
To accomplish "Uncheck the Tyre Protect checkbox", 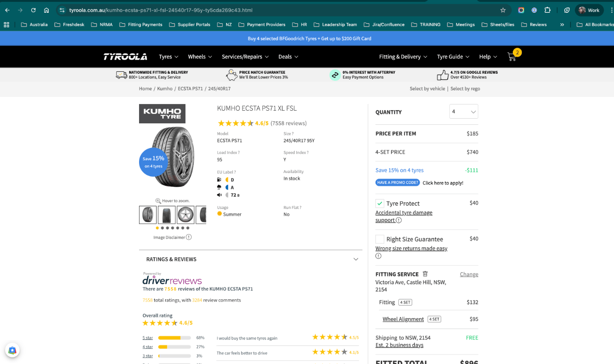I will point(380,203).
